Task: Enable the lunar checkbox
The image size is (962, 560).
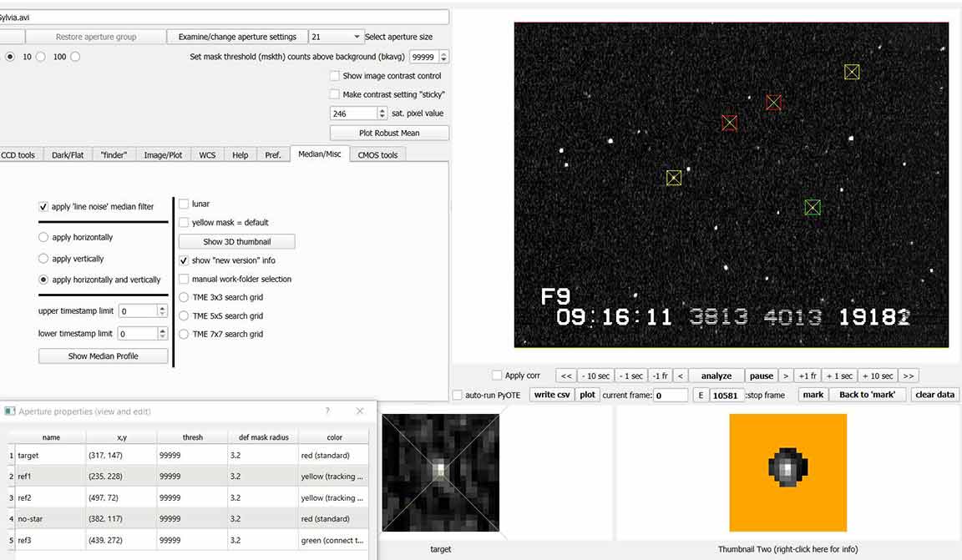Action: pyautogui.click(x=184, y=204)
